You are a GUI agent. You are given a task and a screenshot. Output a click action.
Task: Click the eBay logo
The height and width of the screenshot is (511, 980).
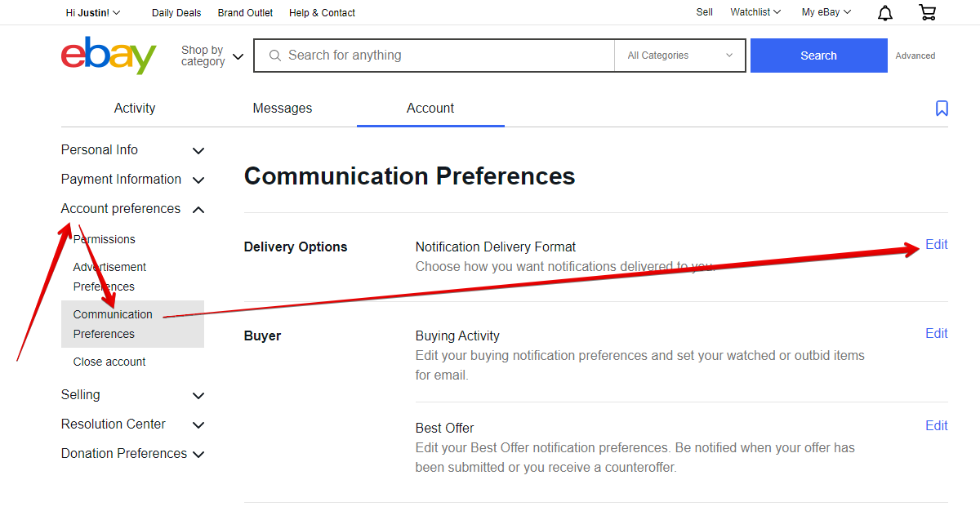point(109,56)
